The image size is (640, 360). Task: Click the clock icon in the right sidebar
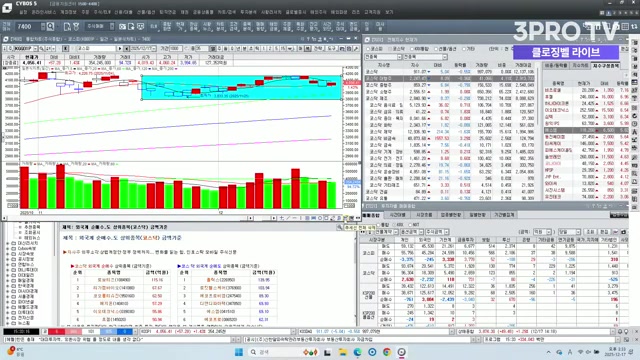coord(635,124)
